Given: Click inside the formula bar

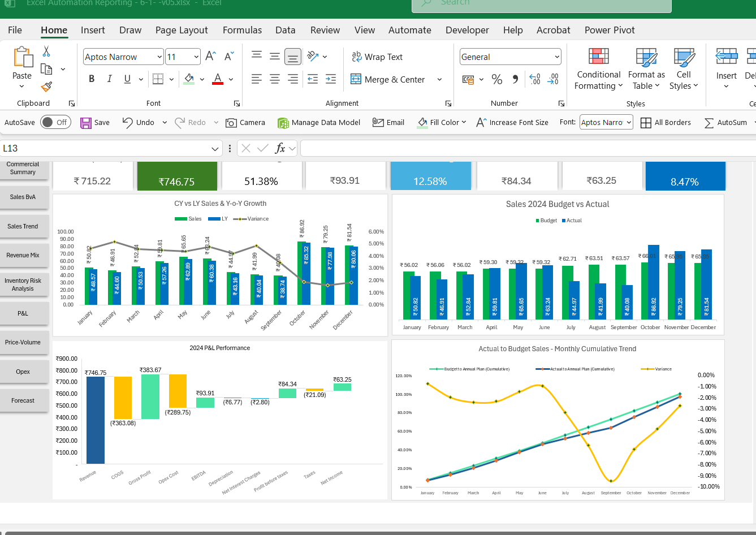Looking at the screenshot, I should pos(528,148).
